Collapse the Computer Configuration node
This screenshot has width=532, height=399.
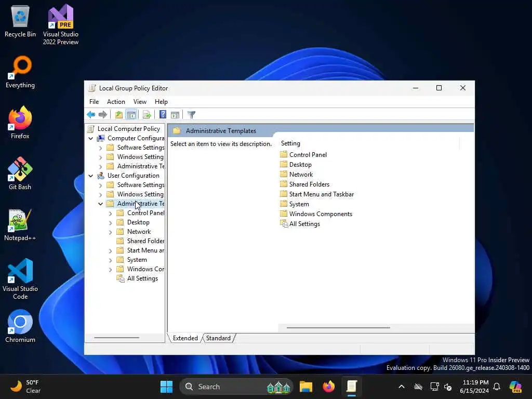click(90, 138)
